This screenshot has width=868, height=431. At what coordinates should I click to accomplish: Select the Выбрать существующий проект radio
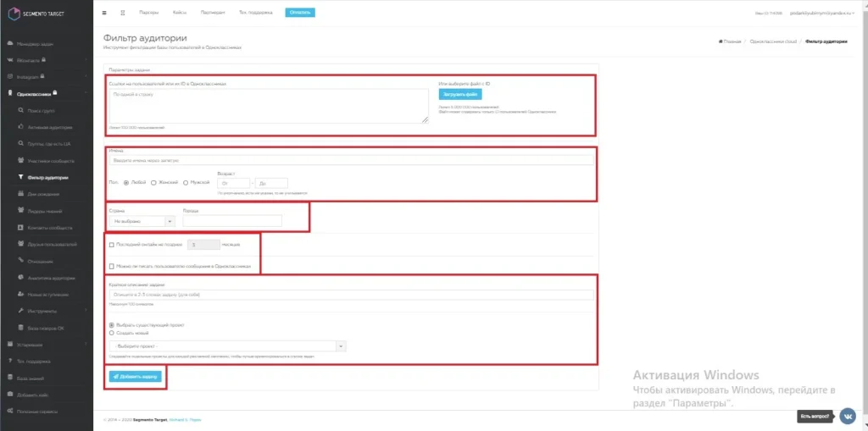(x=112, y=325)
